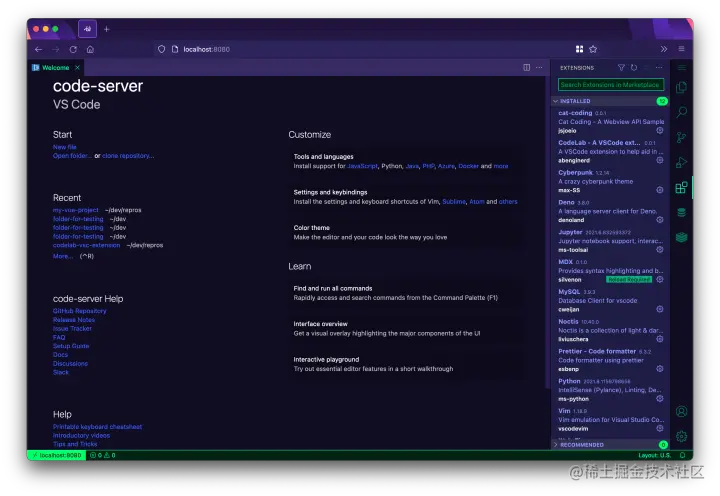The height and width of the screenshot is (496, 720).
Task: Refresh the extensions list
Action: click(x=634, y=68)
